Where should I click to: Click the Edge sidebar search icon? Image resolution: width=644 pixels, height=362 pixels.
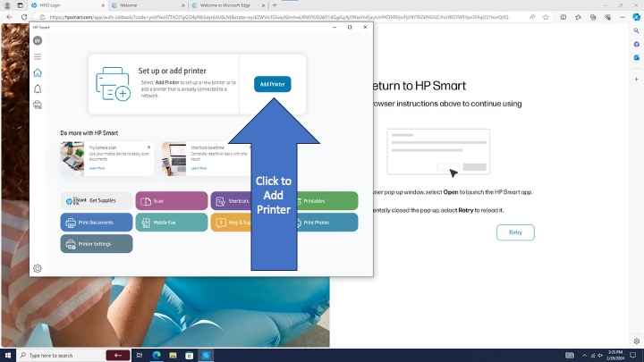point(636,30)
